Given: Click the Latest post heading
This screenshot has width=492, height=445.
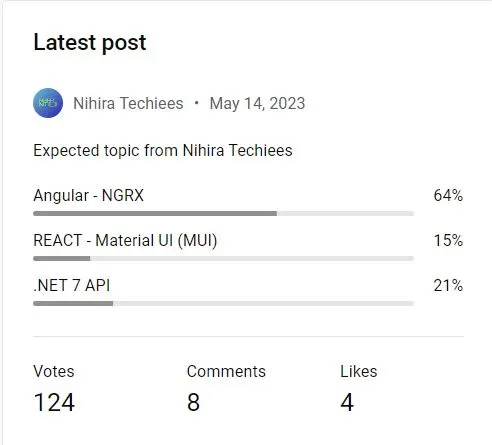Looking at the screenshot, I should [90, 43].
